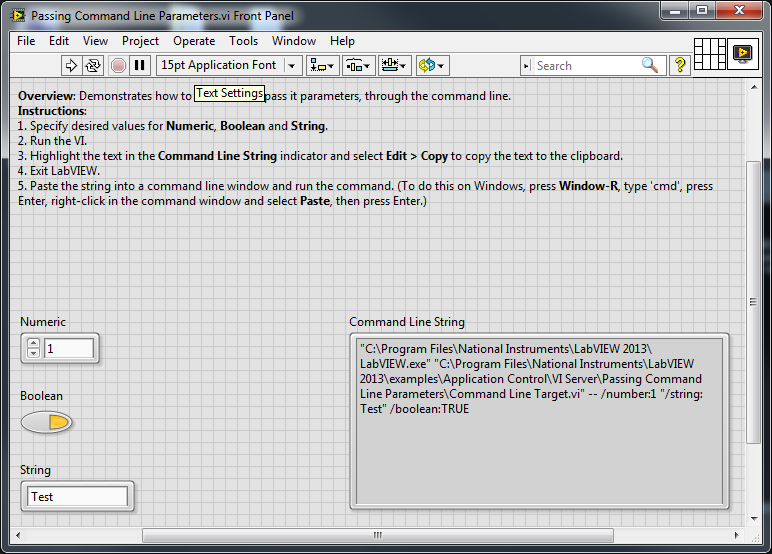Click the String label
This screenshot has width=772, height=554.
(x=35, y=470)
